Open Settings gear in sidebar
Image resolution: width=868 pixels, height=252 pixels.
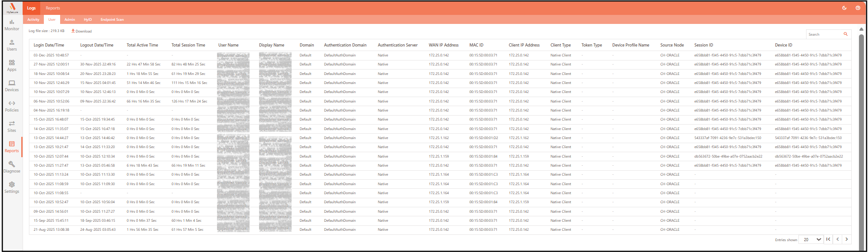[12, 187]
